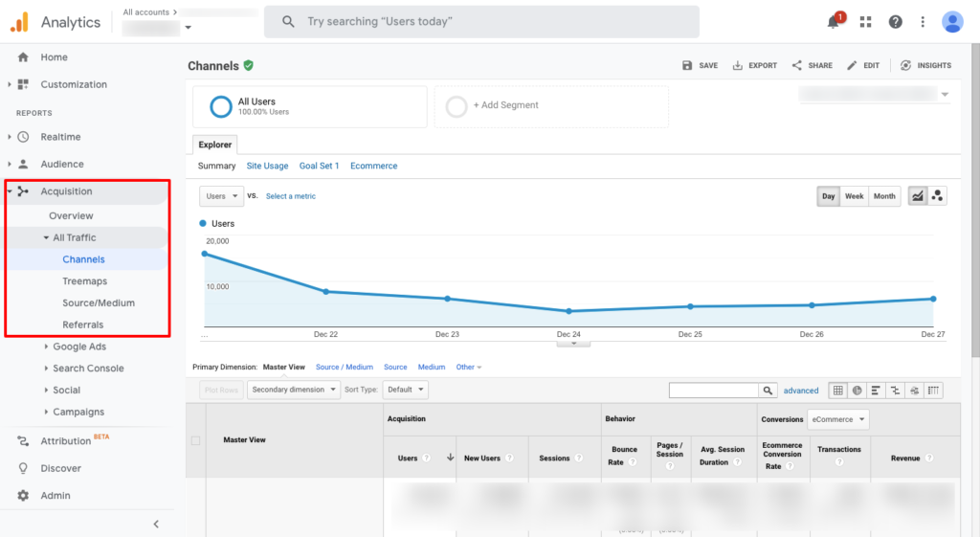This screenshot has height=537, width=980.
Task: Switch to motion chart view
Action: pos(937,196)
